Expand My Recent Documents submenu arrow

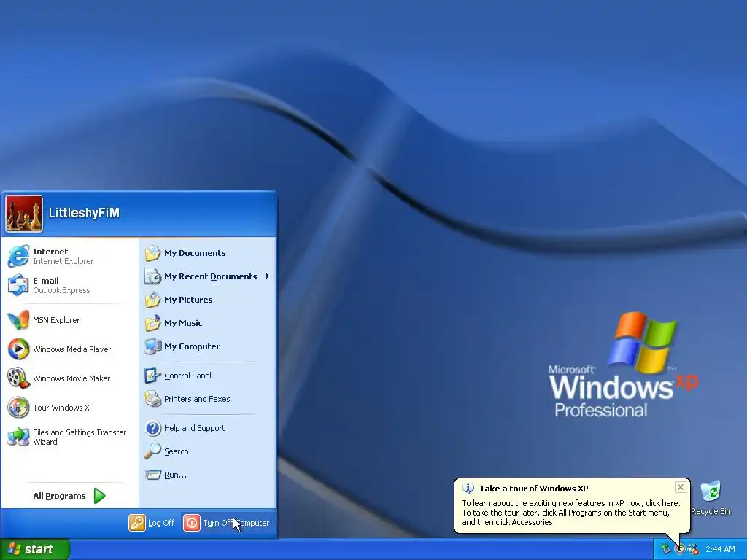268,276
